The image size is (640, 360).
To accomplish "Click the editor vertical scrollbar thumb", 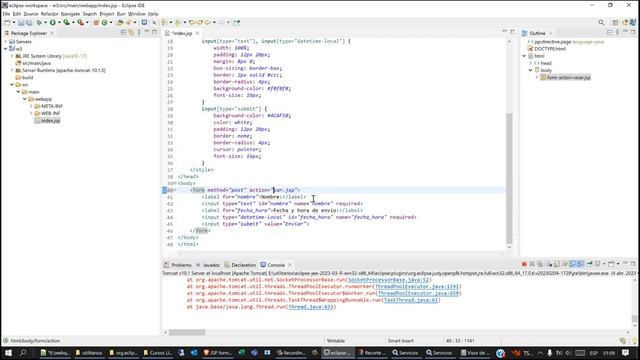I will 509,178.
